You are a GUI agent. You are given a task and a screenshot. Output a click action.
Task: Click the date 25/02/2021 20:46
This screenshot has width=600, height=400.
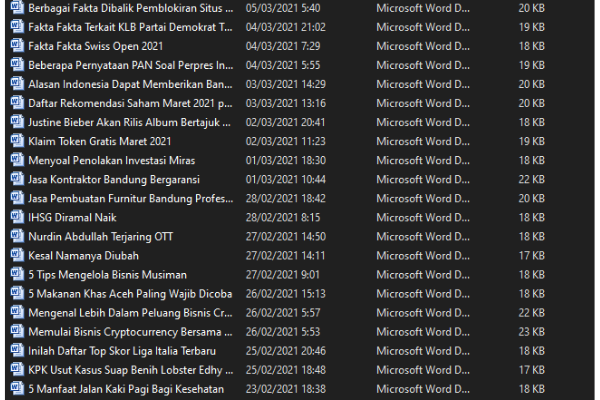click(285, 351)
